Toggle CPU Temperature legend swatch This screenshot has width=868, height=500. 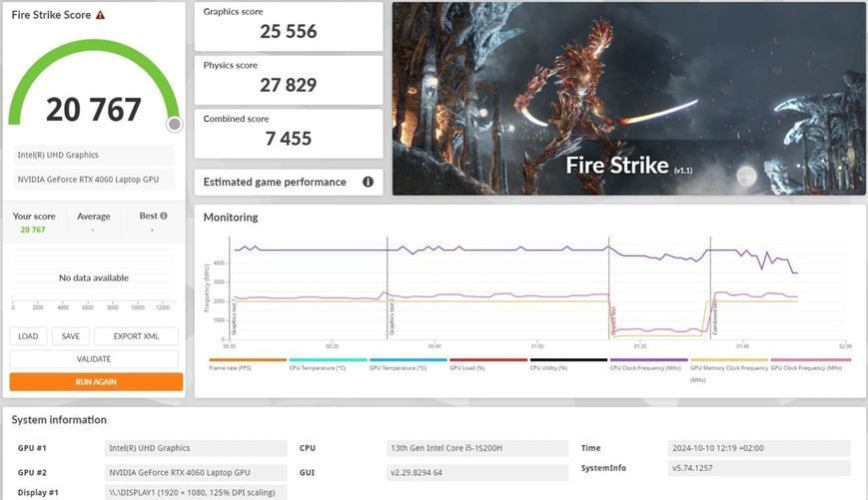(x=328, y=360)
